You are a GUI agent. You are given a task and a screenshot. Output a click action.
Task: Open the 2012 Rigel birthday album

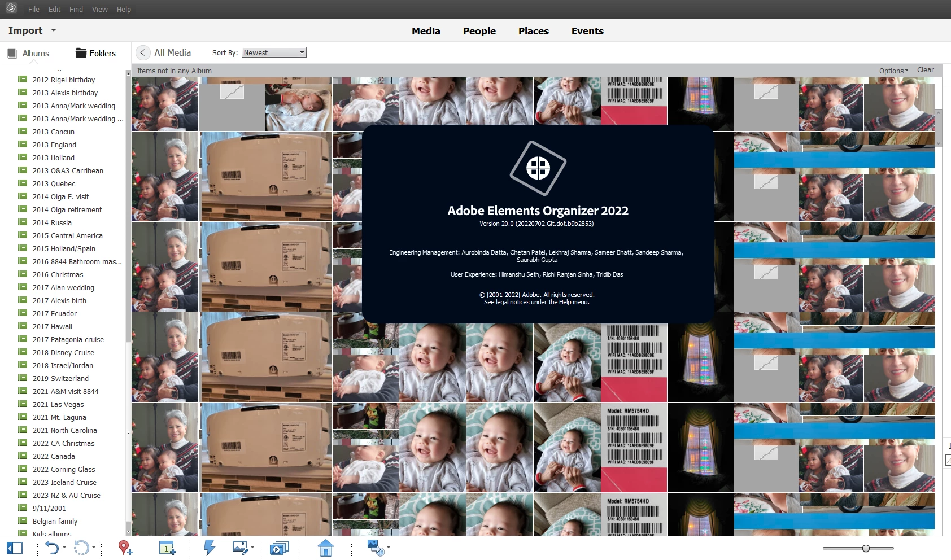(x=64, y=80)
